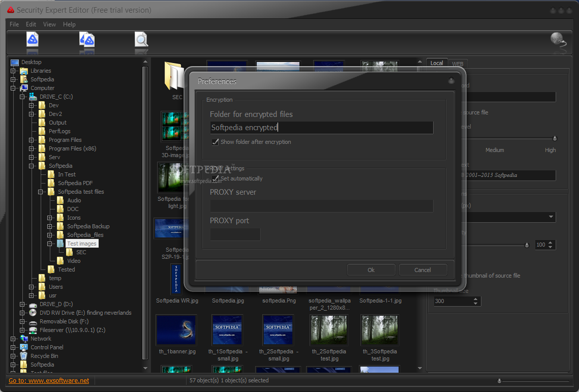Expand the Dev folder node
The image size is (579, 392).
[32, 105]
